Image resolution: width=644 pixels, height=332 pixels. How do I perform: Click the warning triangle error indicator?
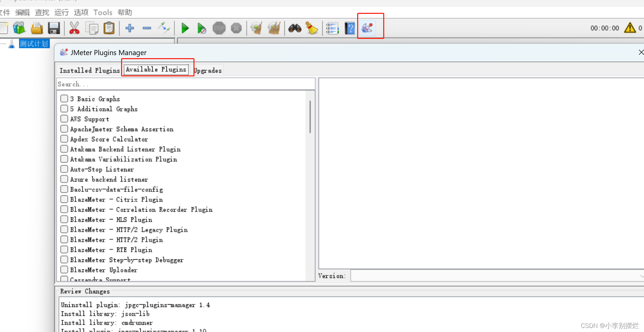630,28
